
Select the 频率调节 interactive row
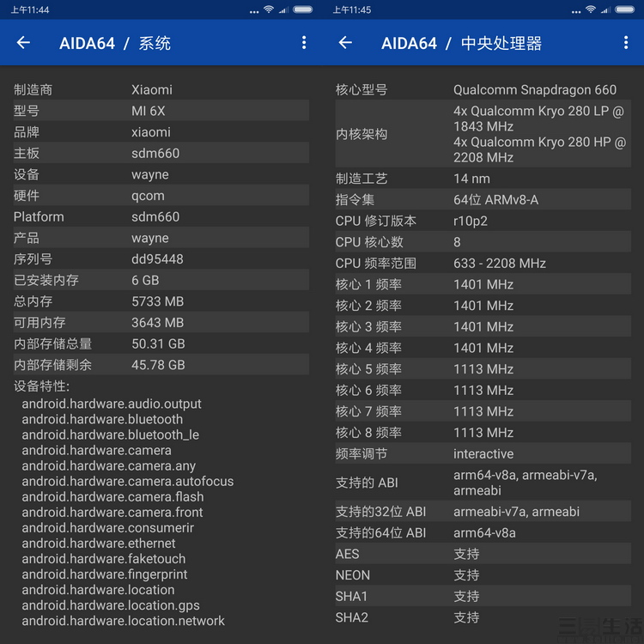(x=483, y=453)
